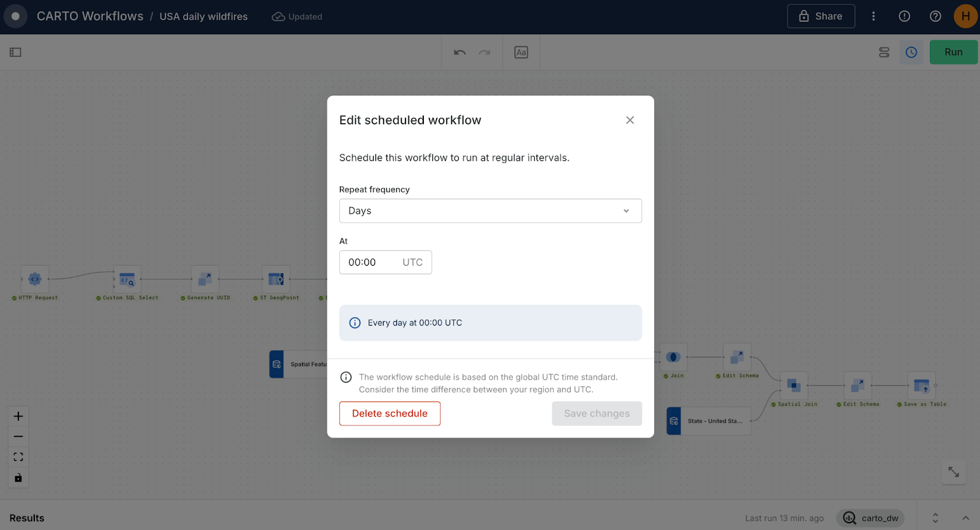Click the redo arrow icon
The height and width of the screenshot is (530, 980).
pos(484,53)
